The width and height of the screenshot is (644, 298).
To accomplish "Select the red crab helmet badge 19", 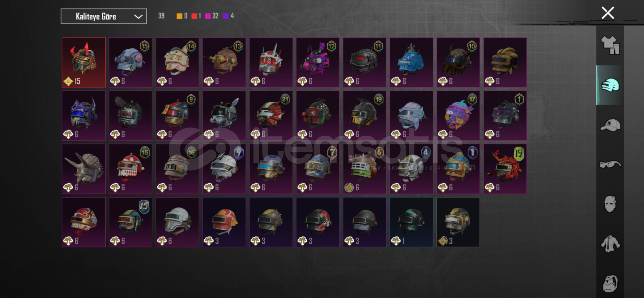I will click(505, 169).
